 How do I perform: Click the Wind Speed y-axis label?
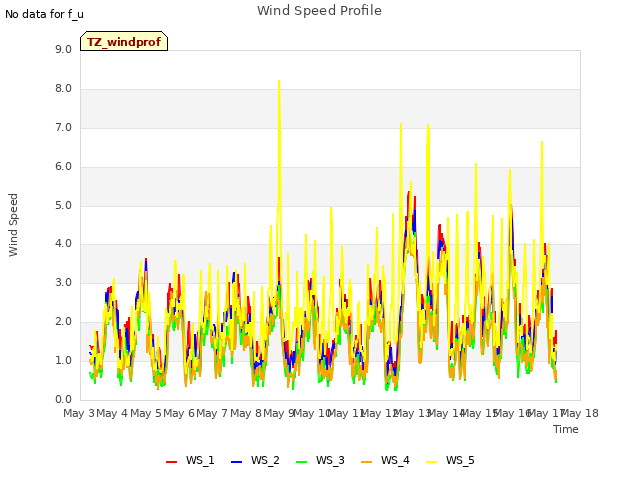(x=13, y=225)
